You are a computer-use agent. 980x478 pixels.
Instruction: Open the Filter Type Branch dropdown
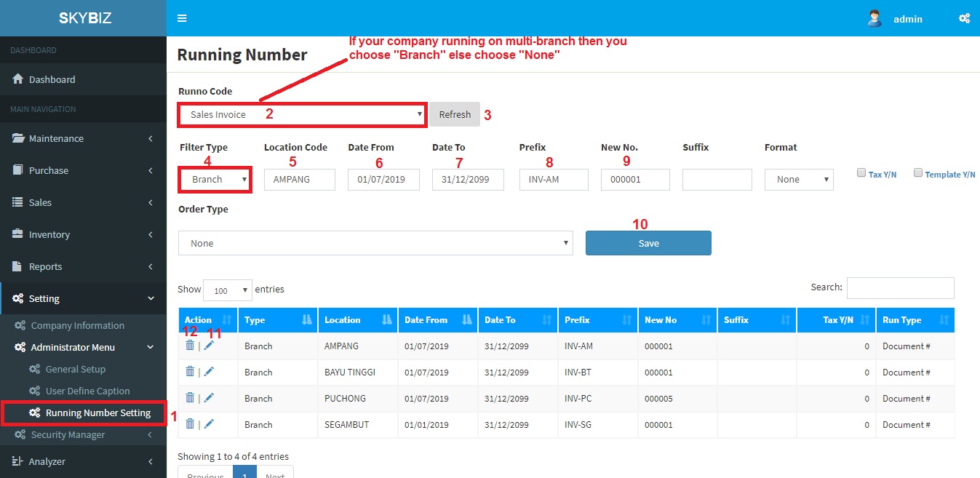[215, 180]
